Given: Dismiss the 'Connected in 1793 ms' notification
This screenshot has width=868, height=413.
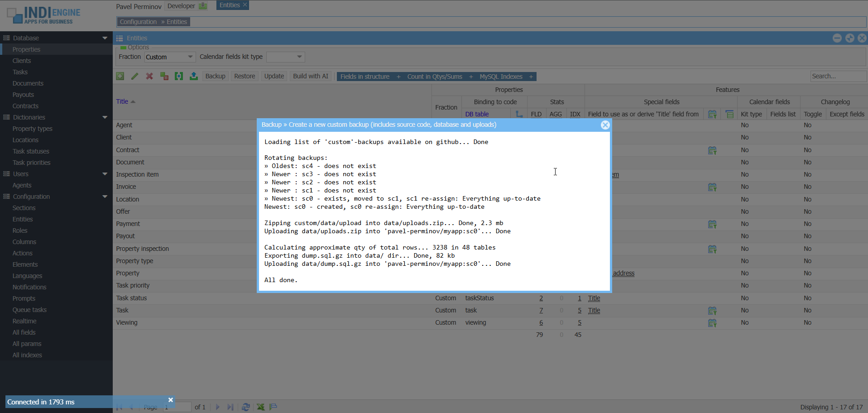Looking at the screenshot, I should (171, 400).
